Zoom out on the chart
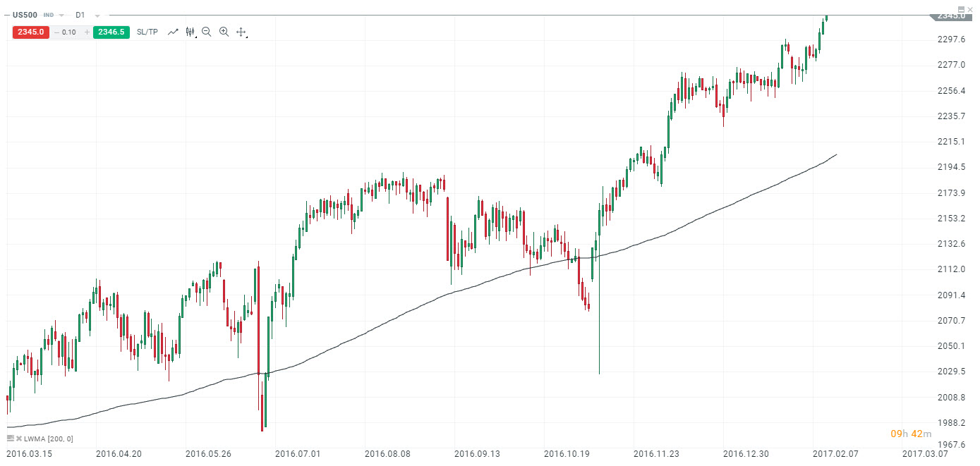980x466 pixels. pos(206,32)
